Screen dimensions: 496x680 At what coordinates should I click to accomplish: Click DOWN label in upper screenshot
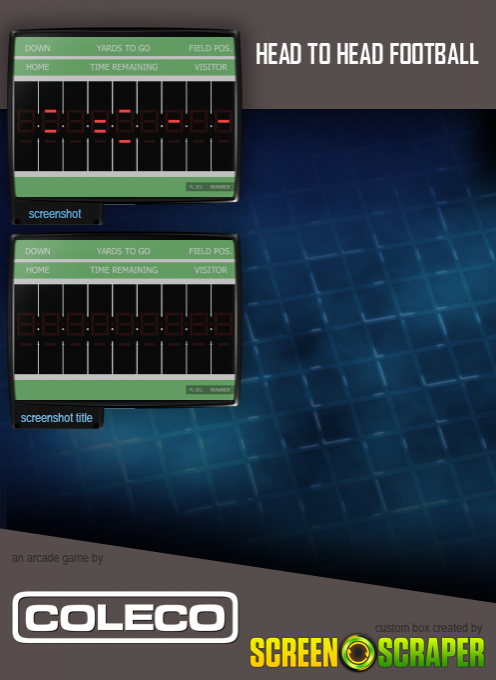point(38,48)
